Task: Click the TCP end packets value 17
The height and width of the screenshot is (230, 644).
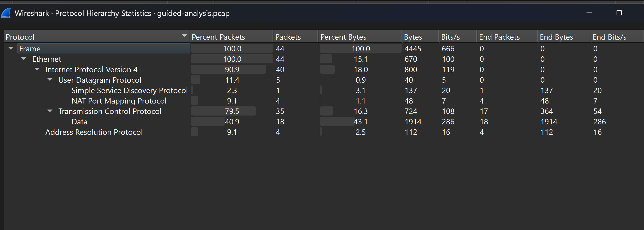Action: click(x=484, y=111)
